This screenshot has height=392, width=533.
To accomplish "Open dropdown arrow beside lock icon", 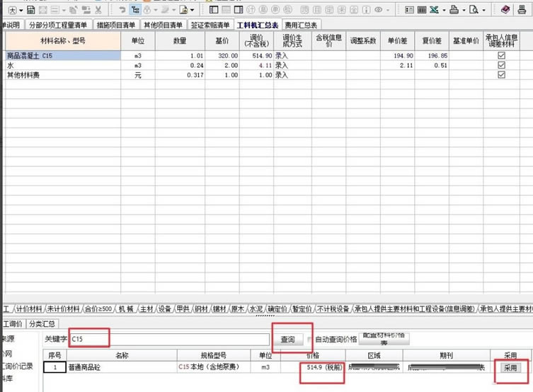I will point(155,10).
